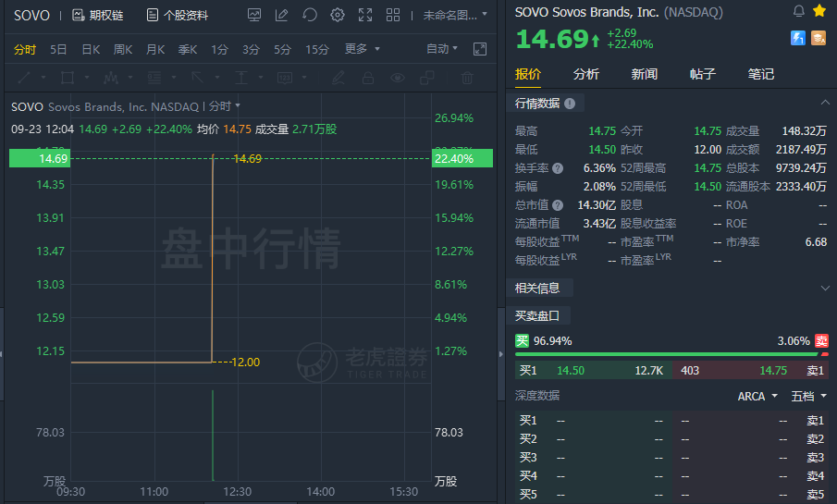This screenshot has height=504, width=837.
Task: Click the chart indicator monitor icon
Action: coord(254,15)
